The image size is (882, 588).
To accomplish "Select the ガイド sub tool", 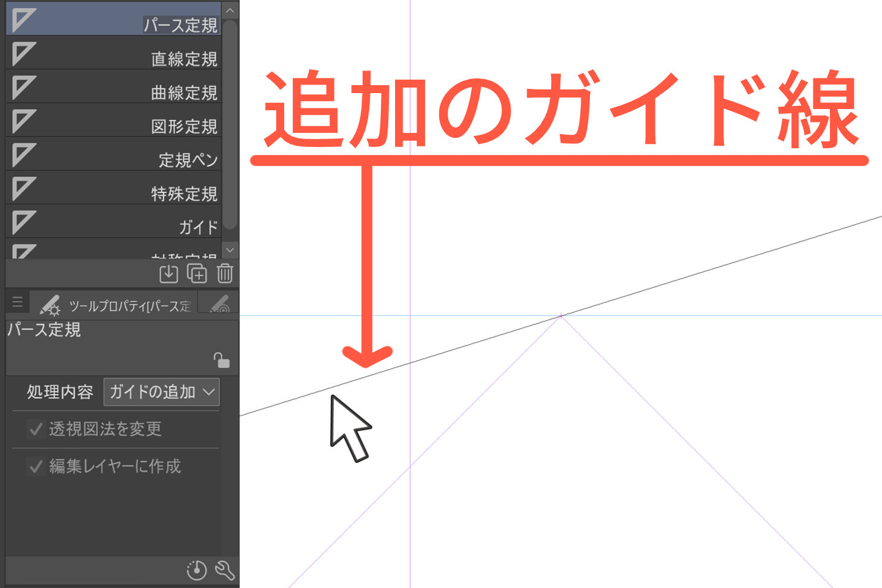I will tap(113, 221).
